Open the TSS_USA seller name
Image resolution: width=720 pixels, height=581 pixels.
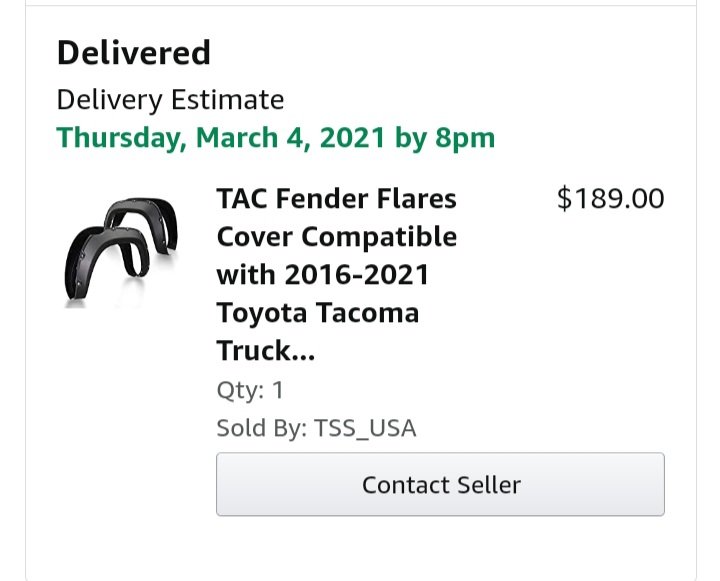pos(365,429)
